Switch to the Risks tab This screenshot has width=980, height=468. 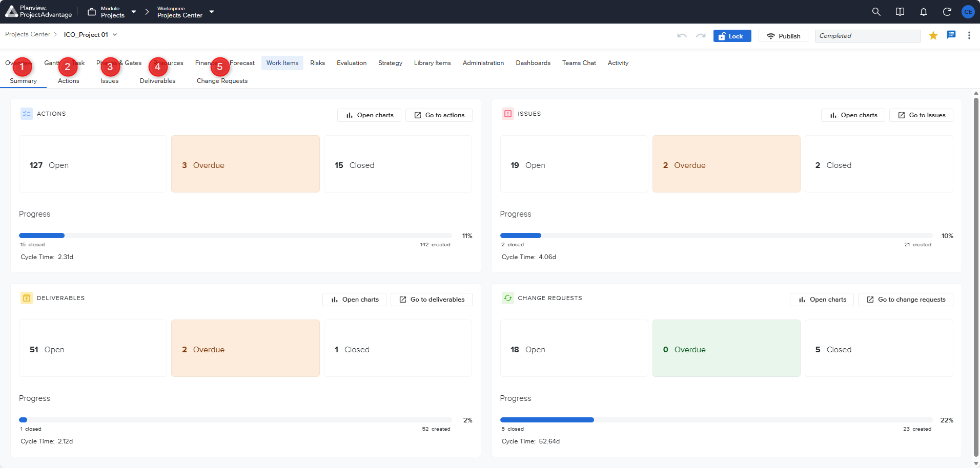(x=317, y=63)
